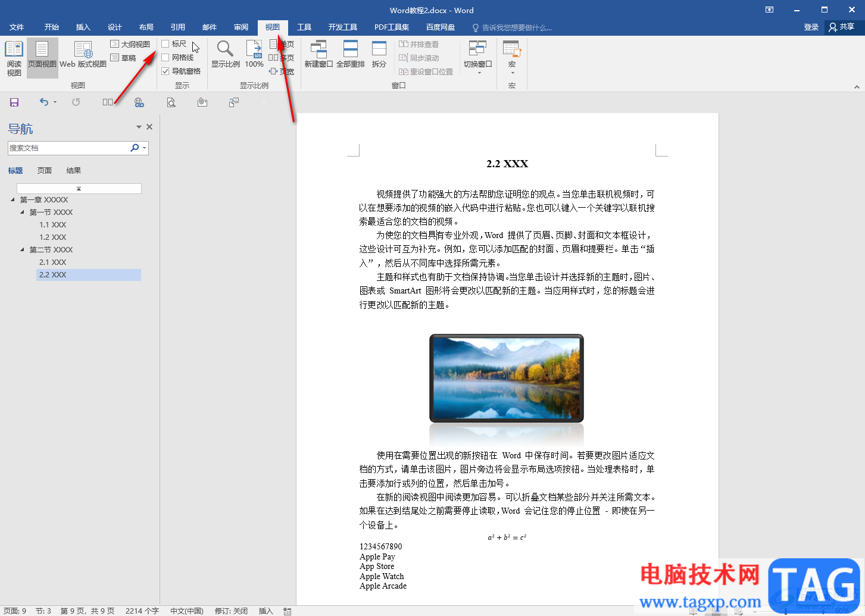Toggle Track Changes (修订: 关闭) in status bar
Viewport: 865px width, 616px height.
click(x=231, y=611)
